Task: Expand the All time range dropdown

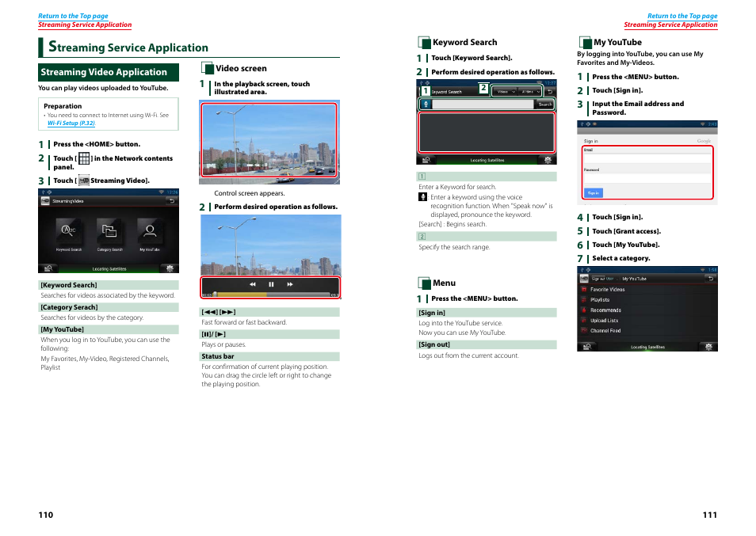Action: coord(529,91)
